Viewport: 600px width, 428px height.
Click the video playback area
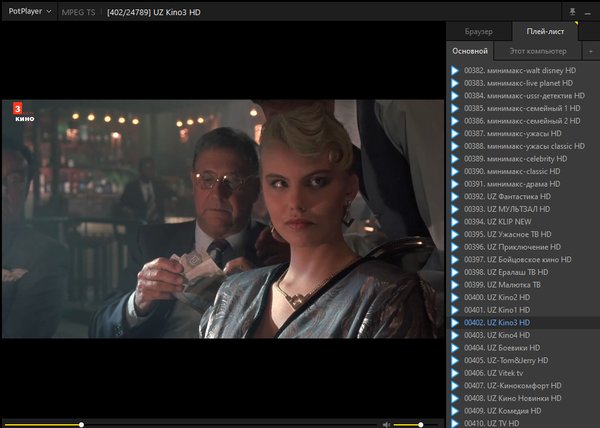click(x=223, y=219)
